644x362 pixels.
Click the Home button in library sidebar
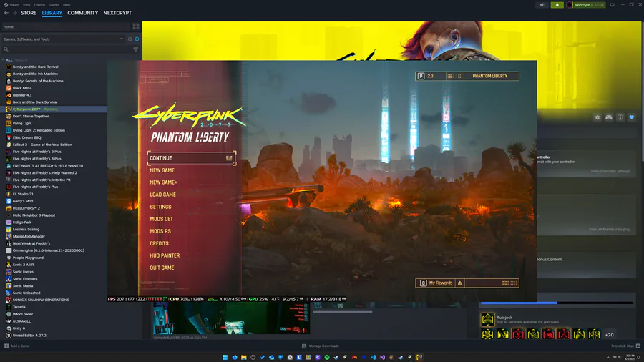click(x=66, y=26)
